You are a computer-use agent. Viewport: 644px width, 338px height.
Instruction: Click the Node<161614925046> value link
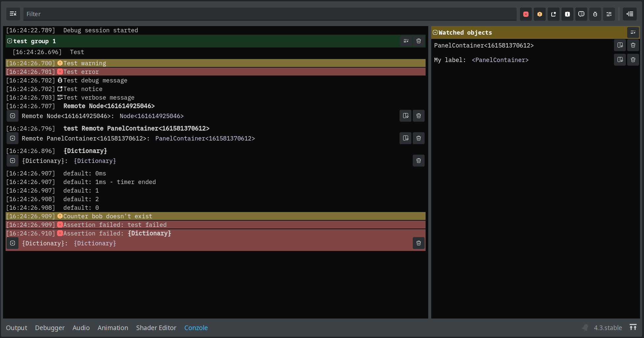point(151,116)
